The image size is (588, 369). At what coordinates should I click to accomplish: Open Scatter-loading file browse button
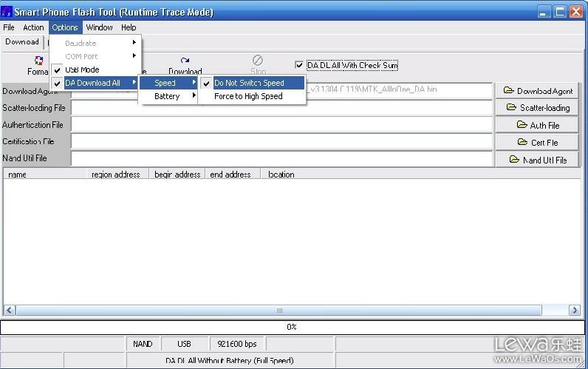point(538,108)
